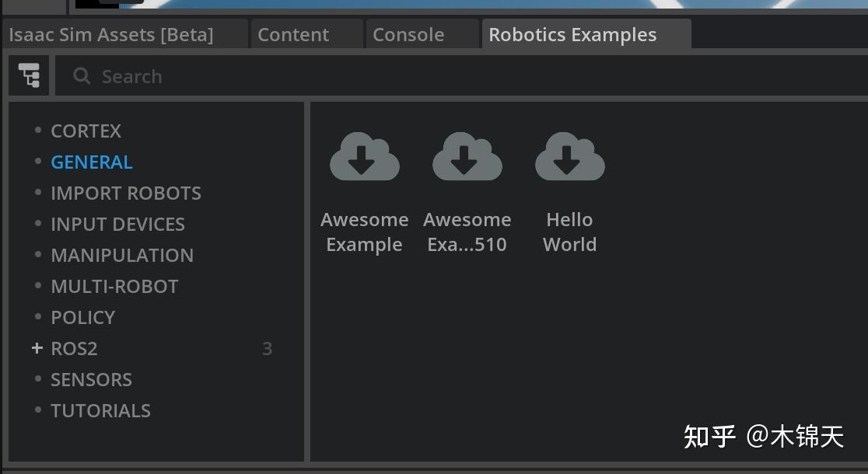Open the MANIPULATION category
868x474 pixels.
(122, 255)
